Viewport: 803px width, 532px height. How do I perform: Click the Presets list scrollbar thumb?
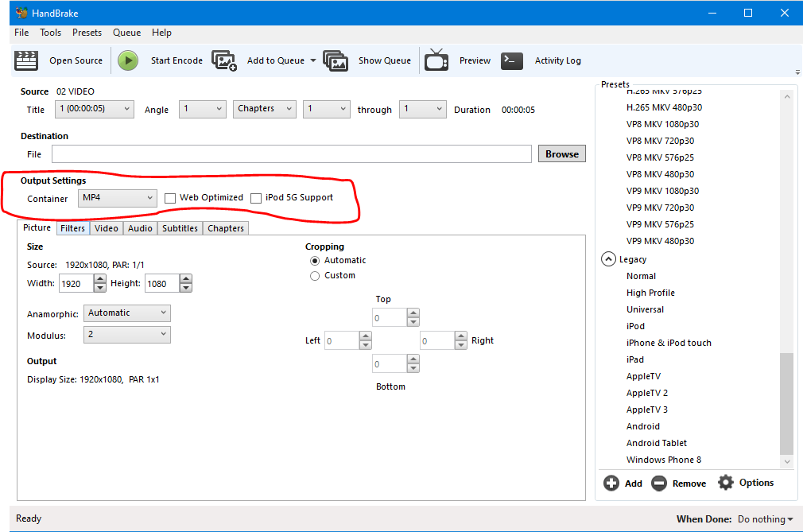(x=786, y=403)
